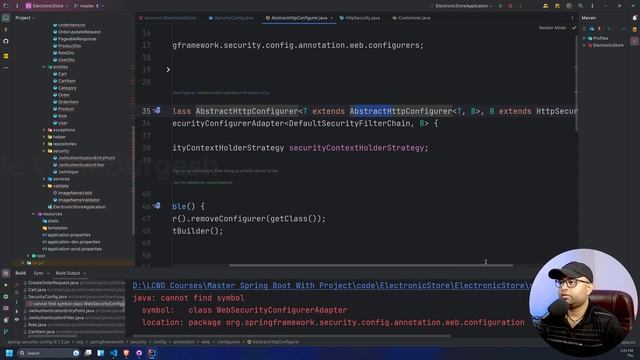Collapse the resources folder
Image resolution: width=640 pixels, height=360 pixels.
tap(33, 214)
